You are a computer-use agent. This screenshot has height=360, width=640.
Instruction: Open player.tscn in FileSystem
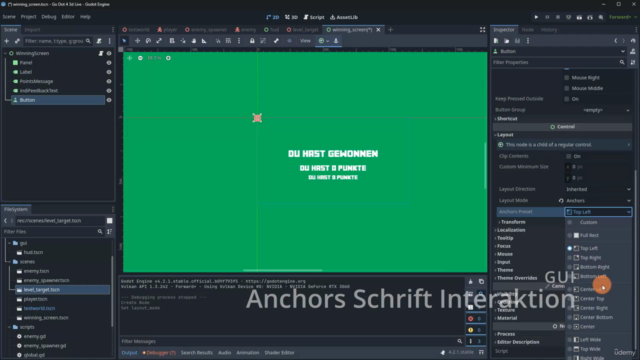pos(35,299)
